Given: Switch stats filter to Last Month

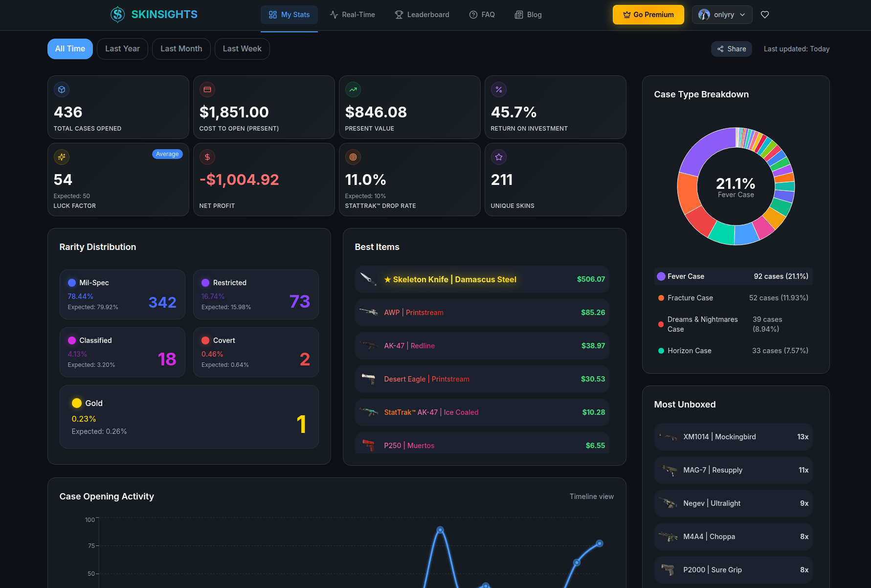Looking at the screenshot, I should tap(181, 48).
